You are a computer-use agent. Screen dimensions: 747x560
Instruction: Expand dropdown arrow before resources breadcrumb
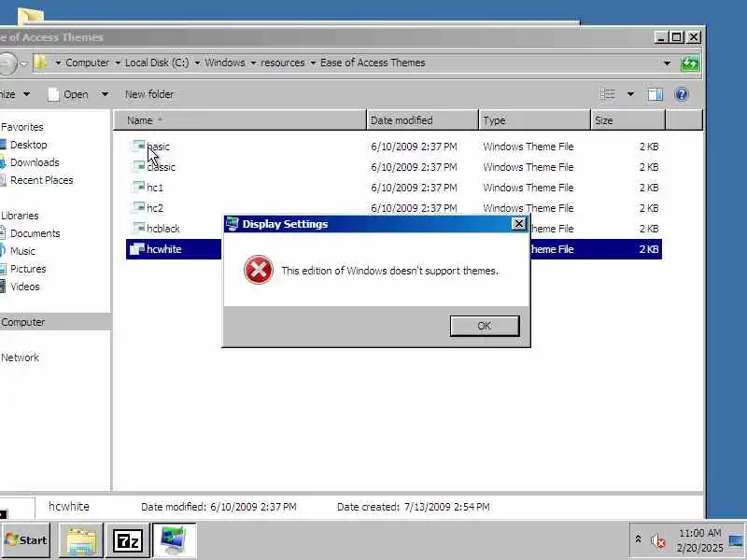pyautogui.click(x=253, y=63)
